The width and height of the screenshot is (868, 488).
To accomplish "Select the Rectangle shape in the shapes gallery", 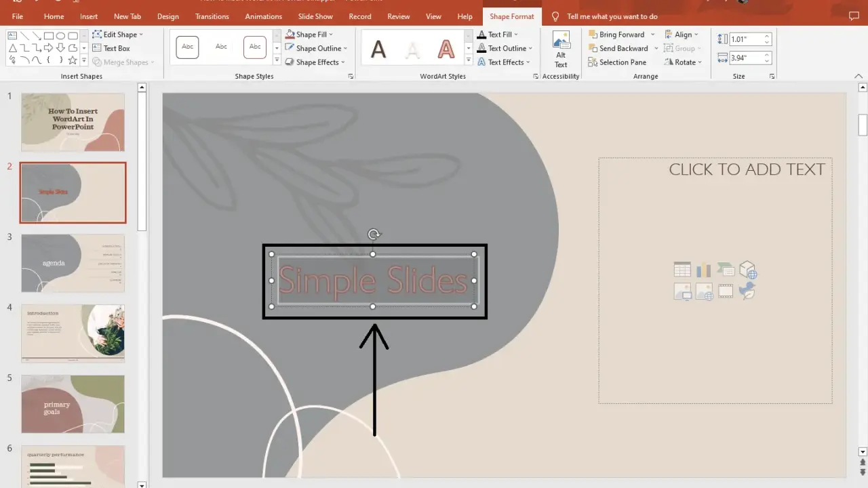I will click(x=49, y=35).
